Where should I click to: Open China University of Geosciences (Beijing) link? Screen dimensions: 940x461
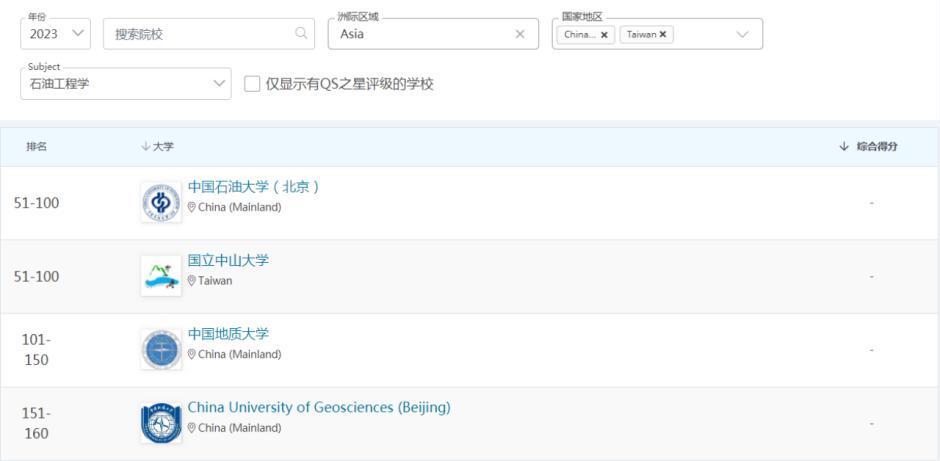pyautogui.click(x=319, y=408)
